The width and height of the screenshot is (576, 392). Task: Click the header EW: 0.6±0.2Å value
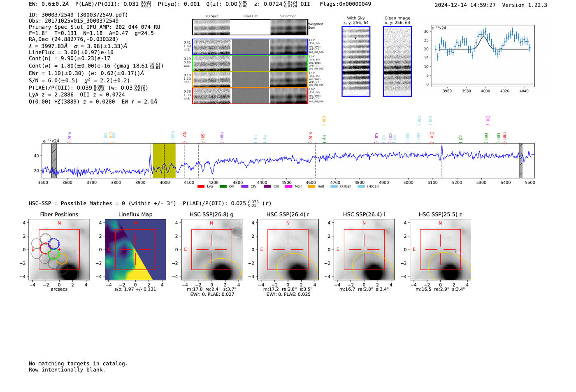[49, 4]
